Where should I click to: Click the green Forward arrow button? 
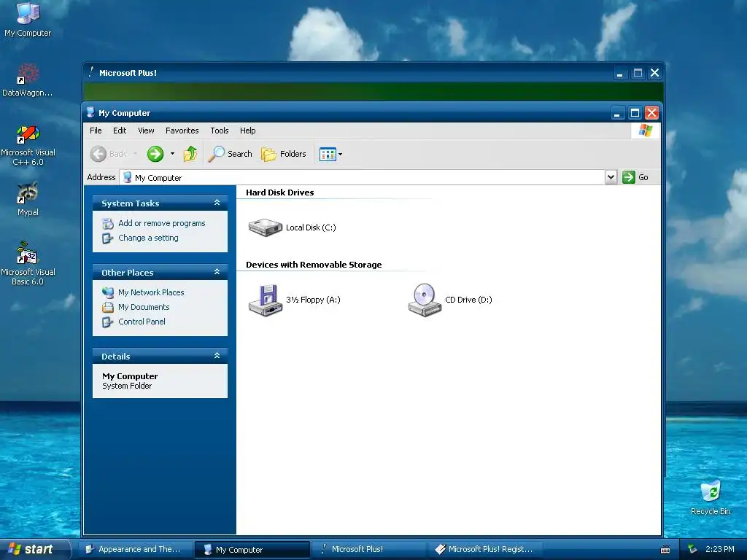click(155, 154)
